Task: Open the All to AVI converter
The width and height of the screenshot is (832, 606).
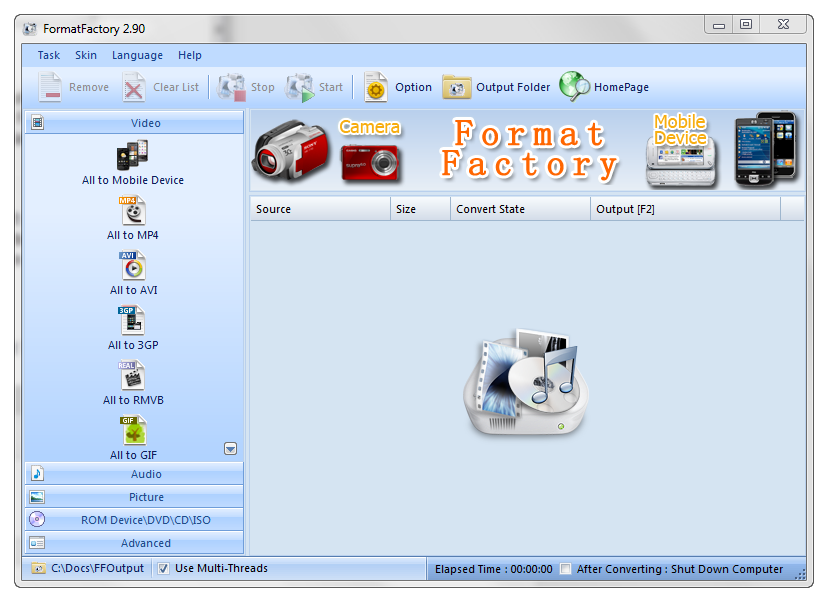Action: coord(133,272)
